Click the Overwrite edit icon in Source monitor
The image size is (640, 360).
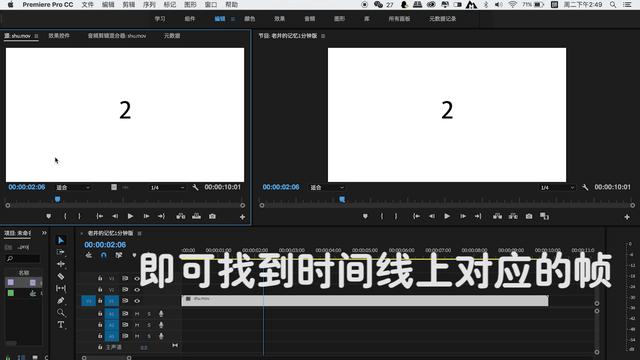point(197,216)
